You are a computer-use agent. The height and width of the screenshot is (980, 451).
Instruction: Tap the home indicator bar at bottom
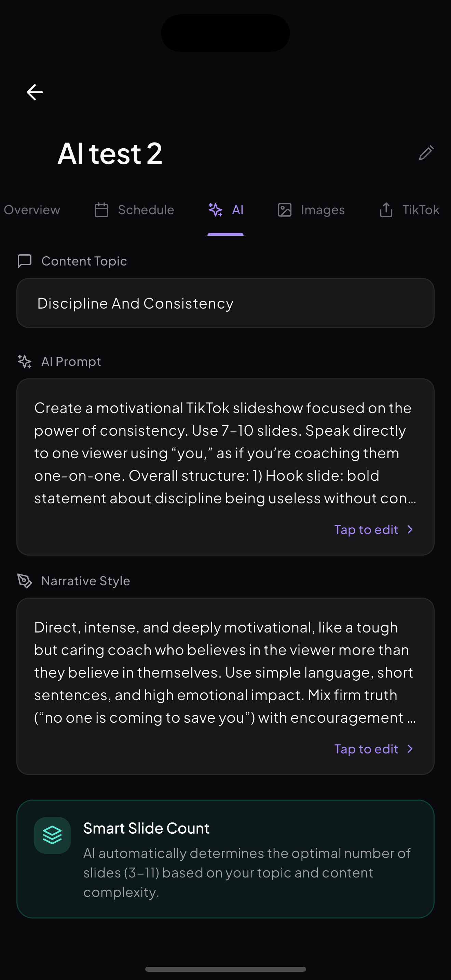pos(225,969)
